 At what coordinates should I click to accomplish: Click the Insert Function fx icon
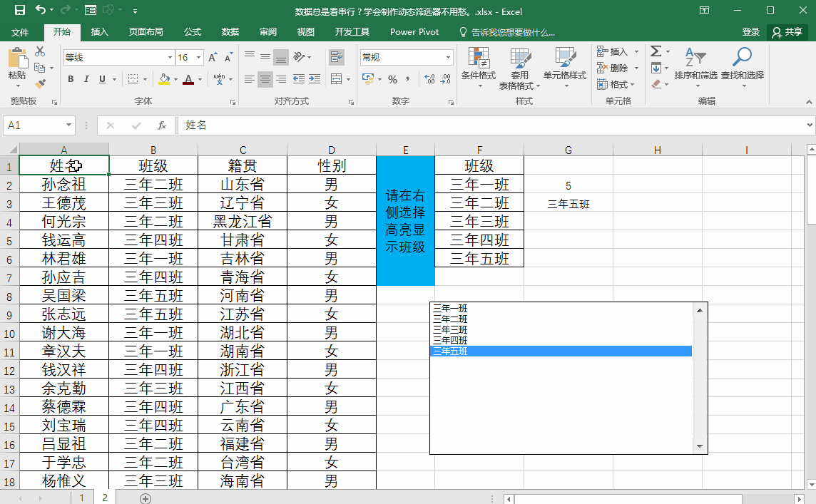click(162, 125)
